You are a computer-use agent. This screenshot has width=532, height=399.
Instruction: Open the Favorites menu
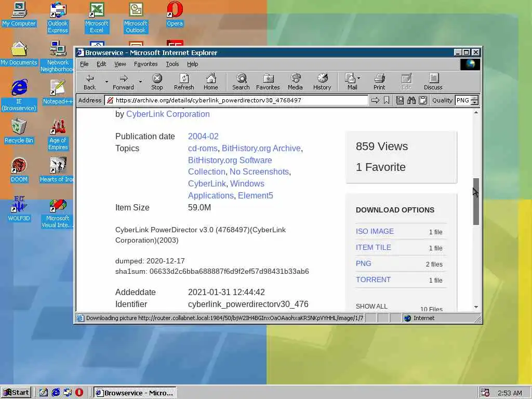pyautogui.click(x=145, y=64)
